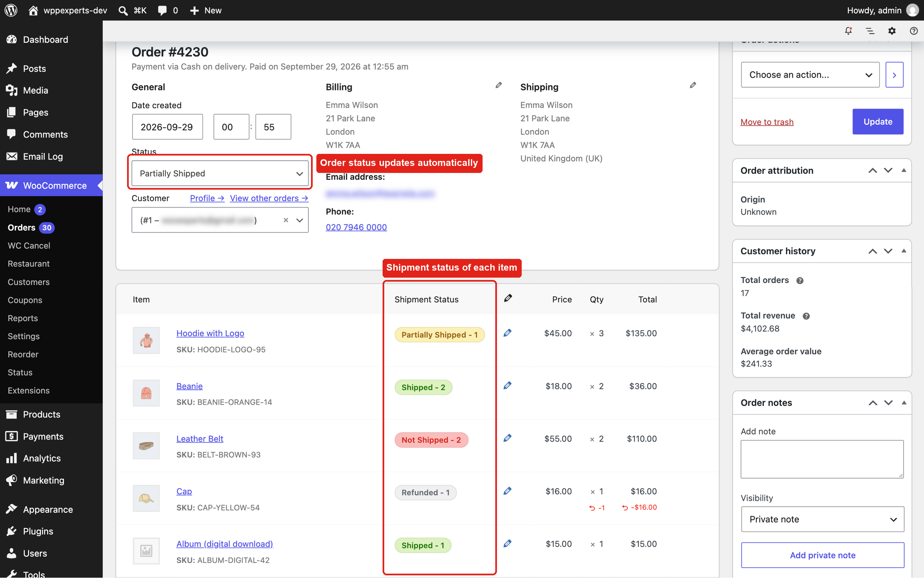Click the WordPress logo icon
Viewport: 924px width, 578px height.
pyautogui.click(x=11, y=10)
